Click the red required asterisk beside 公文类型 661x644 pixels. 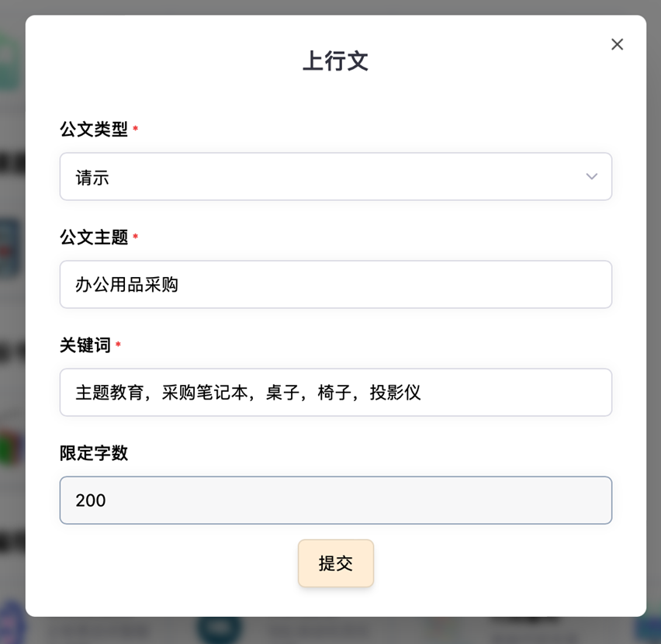pos(135,128)
